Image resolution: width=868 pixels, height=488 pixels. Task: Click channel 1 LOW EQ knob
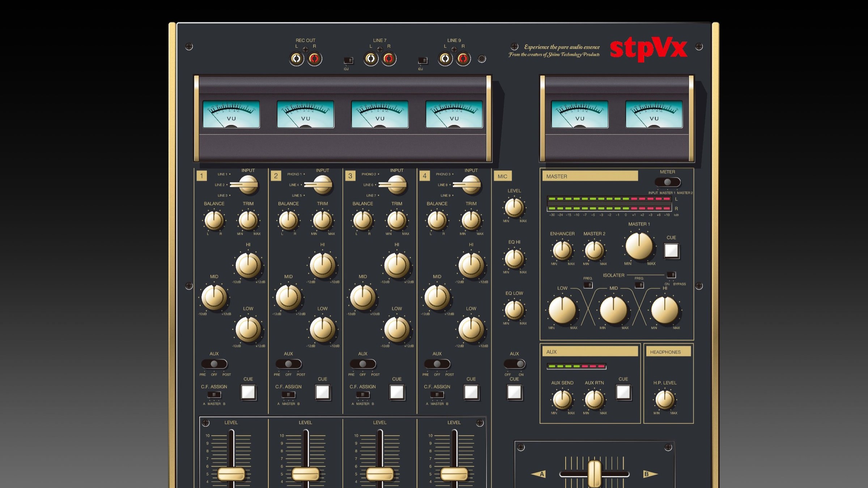(x=248, y=329)
